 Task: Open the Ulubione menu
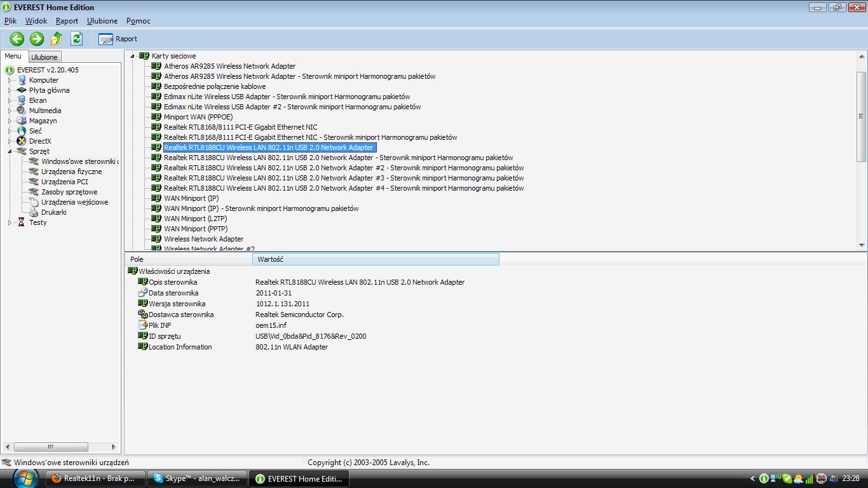102,21
